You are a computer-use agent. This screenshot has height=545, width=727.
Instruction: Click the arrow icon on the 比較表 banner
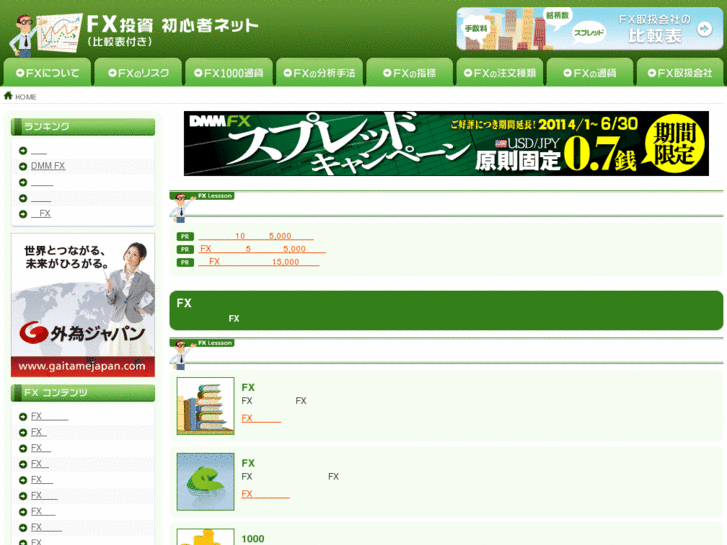pyautogui.click(x=704, y=29)
